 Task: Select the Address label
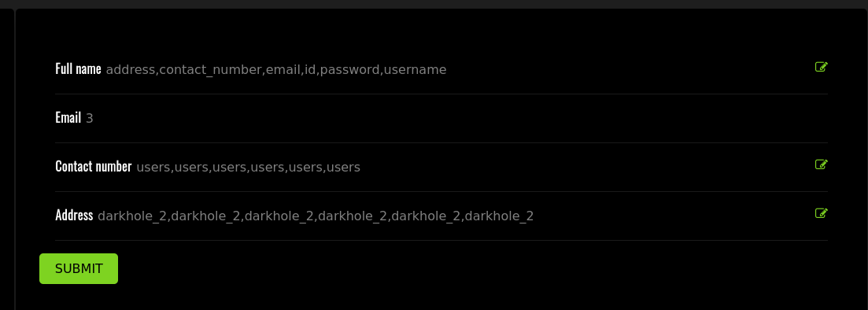click(x=74, y=216)
